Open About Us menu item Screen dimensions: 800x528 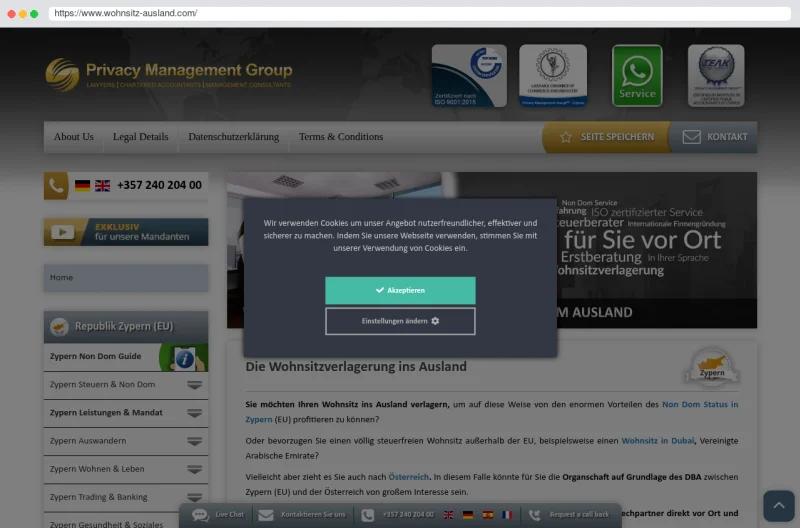73,137
